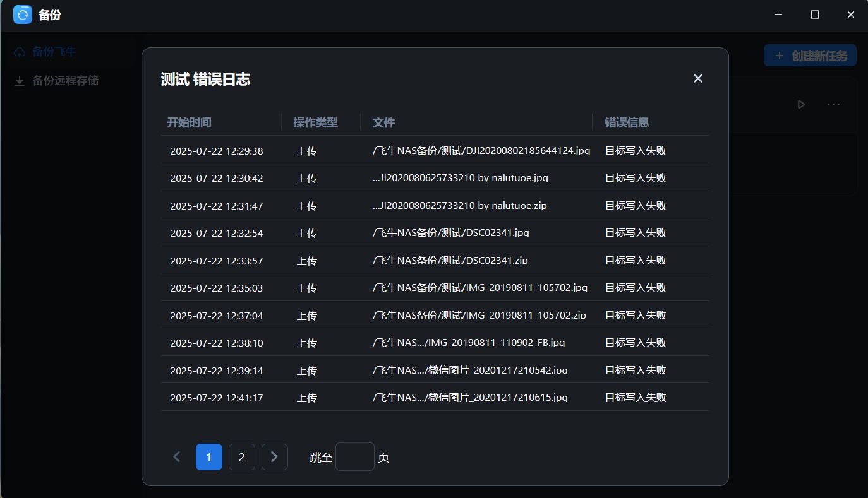Go to the next page arrow
The image size is (868, 498).
click(x=274, y=457)
